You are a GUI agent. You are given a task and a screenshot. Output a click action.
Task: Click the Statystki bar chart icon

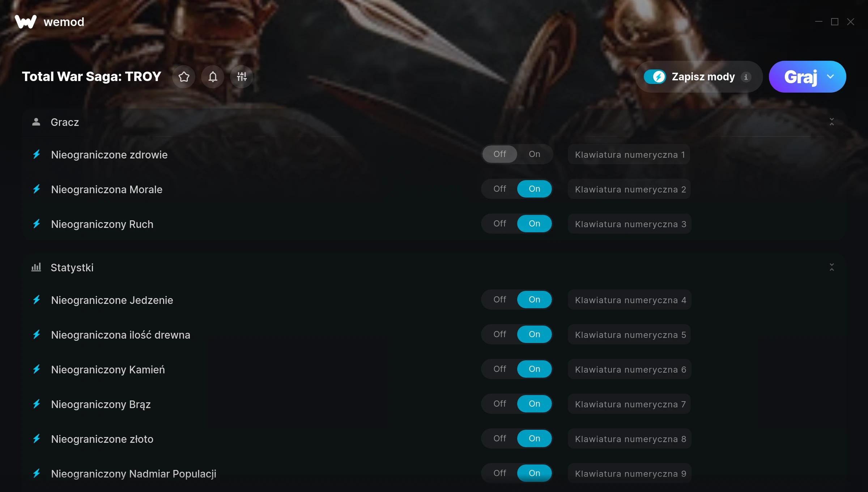tap(36, 267)
